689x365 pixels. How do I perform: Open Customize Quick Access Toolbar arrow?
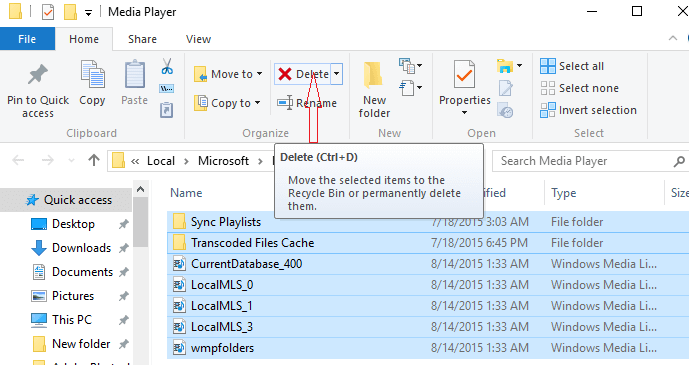pos(88,13)
